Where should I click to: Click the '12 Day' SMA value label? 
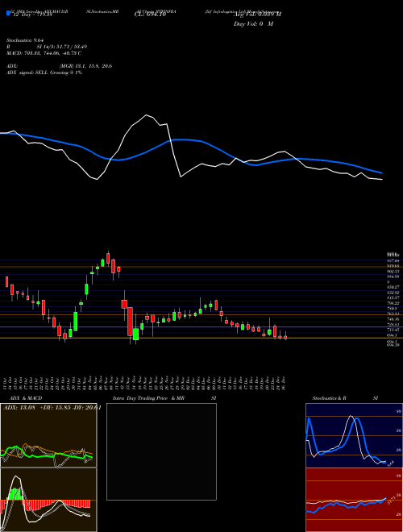31,15
